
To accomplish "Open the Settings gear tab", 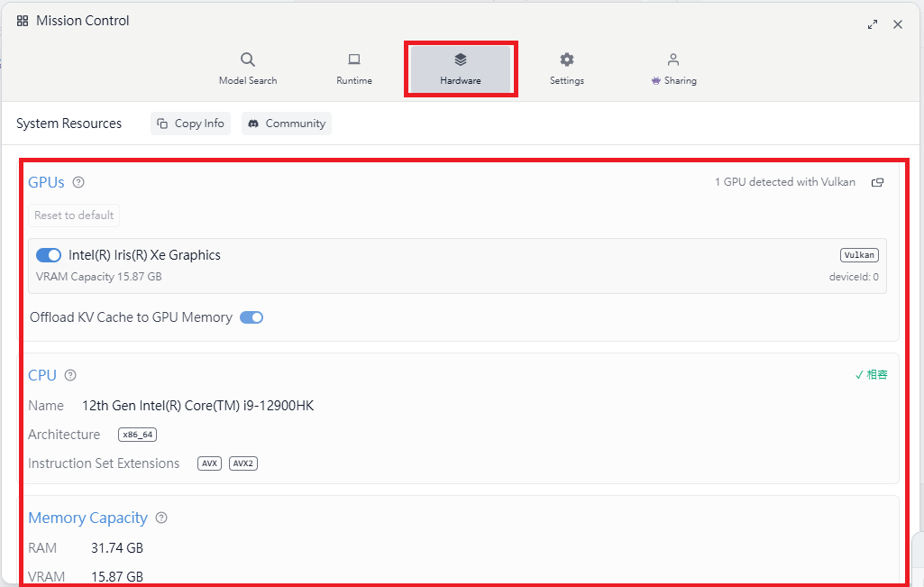I will [566, 69].
